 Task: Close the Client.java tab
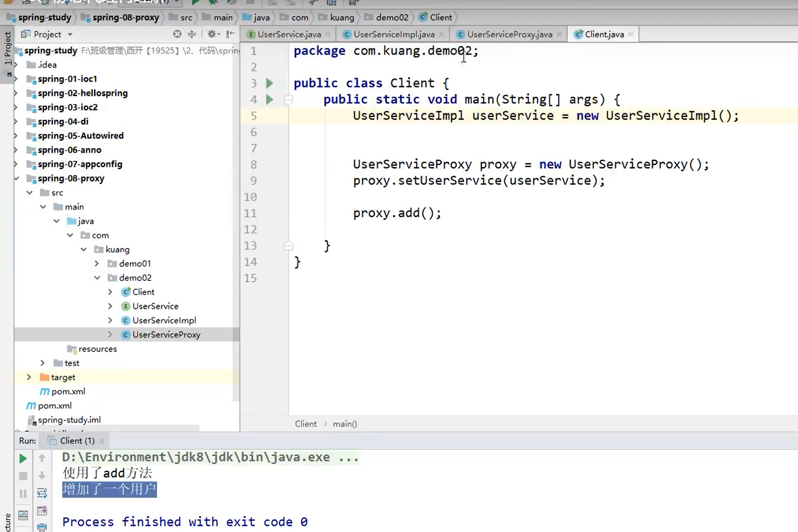pos(631,34)
